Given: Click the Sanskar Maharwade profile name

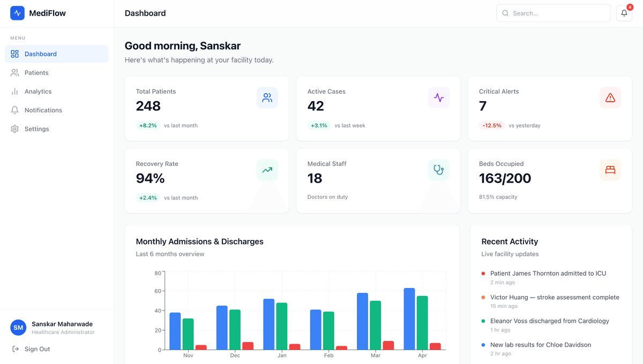Looking at the screenshot, I should [x=62, y=324].
